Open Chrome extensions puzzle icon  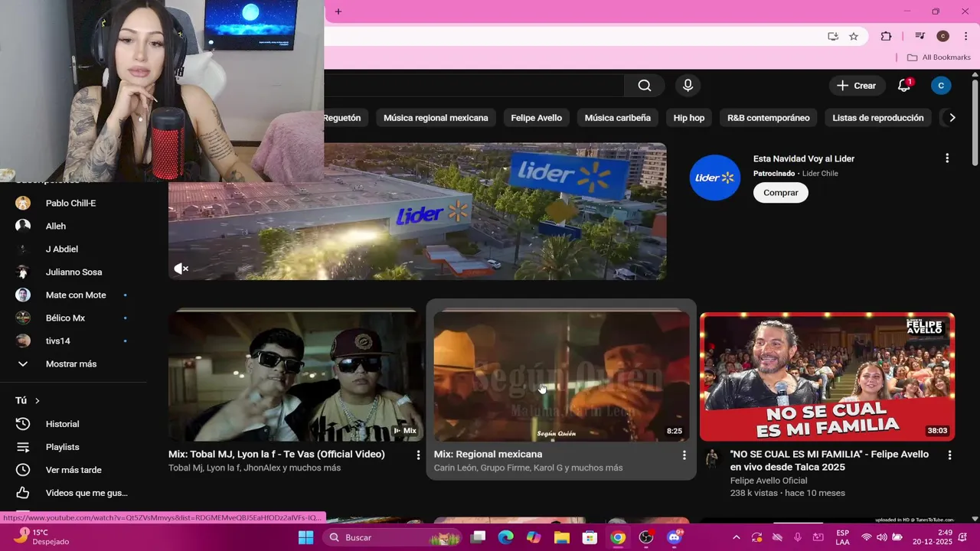point(886,36)
